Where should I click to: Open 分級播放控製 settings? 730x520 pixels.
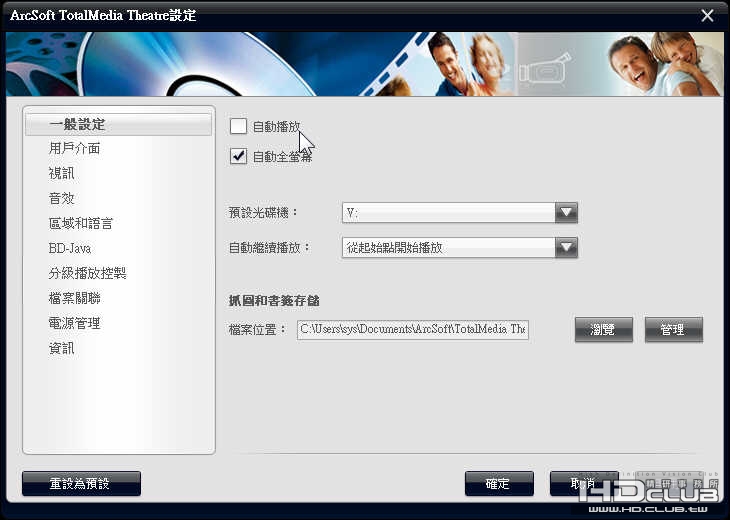[88, 273]
